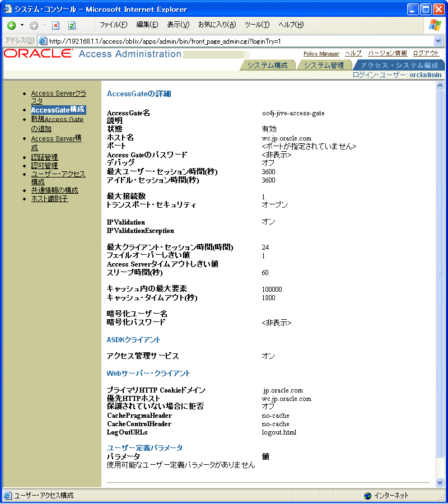The width and height of the screenshot is (448, 504).
Task: Click the value 24 for client session hours
Action: (265, 247)
